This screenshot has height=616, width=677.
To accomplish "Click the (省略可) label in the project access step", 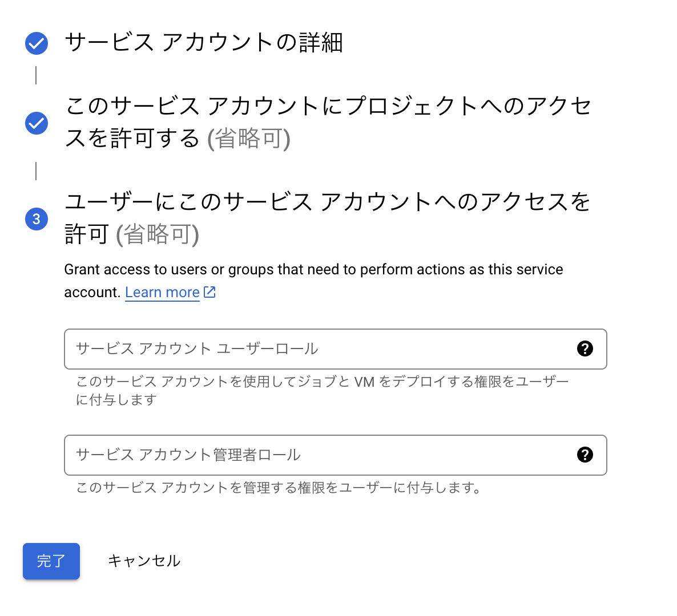I will click(249, 139).
